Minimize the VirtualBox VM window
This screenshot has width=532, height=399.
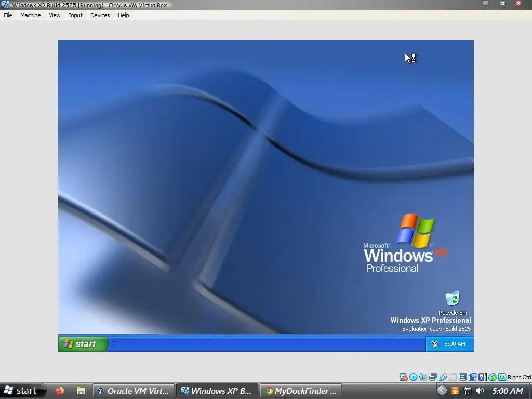486,3
